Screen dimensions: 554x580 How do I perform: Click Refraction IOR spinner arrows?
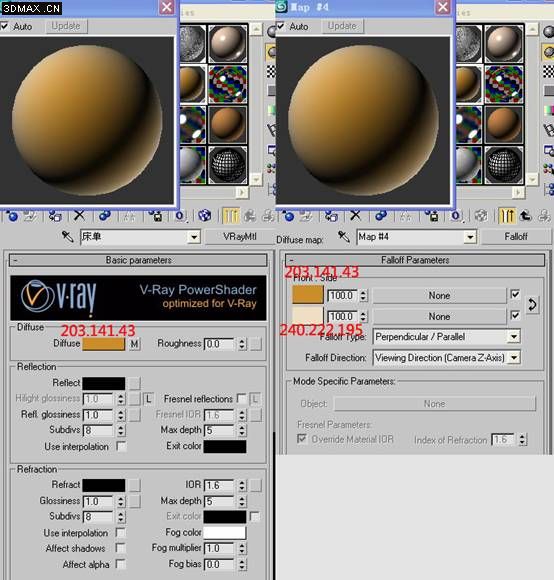tap(241, 485)
